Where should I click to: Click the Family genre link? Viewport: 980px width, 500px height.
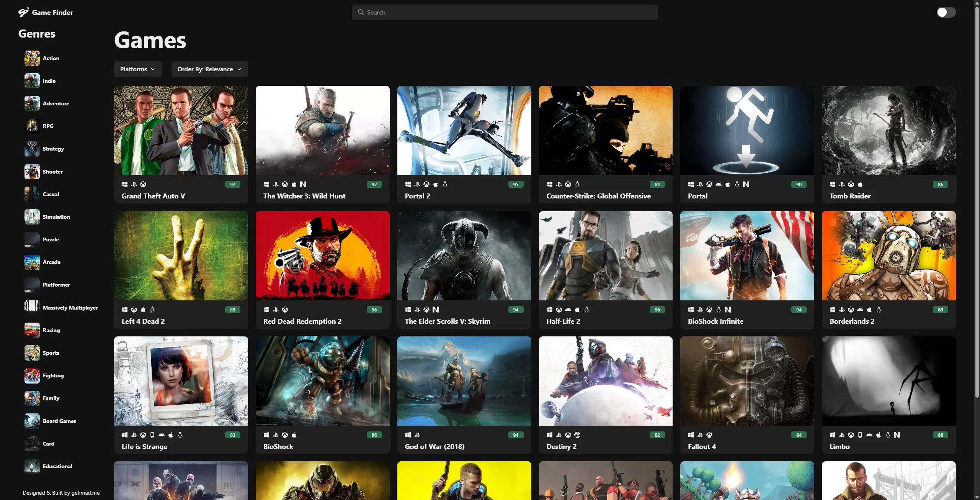click(51, 398)
